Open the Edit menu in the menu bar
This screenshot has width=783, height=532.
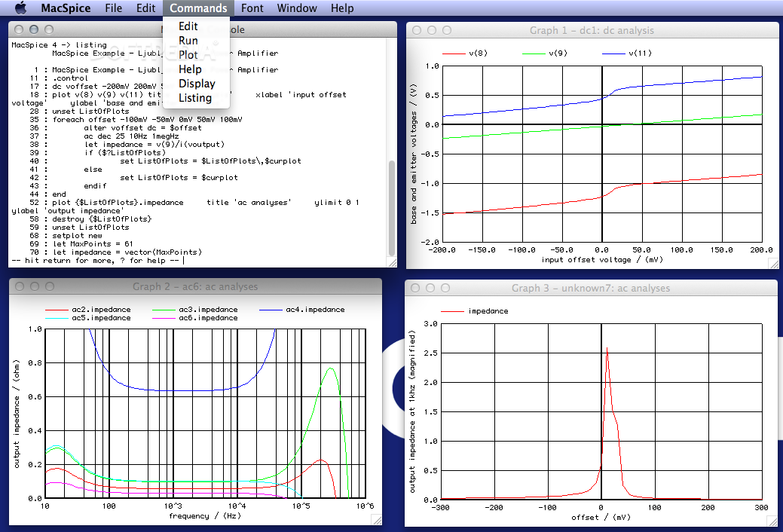(x=145, y=8)
